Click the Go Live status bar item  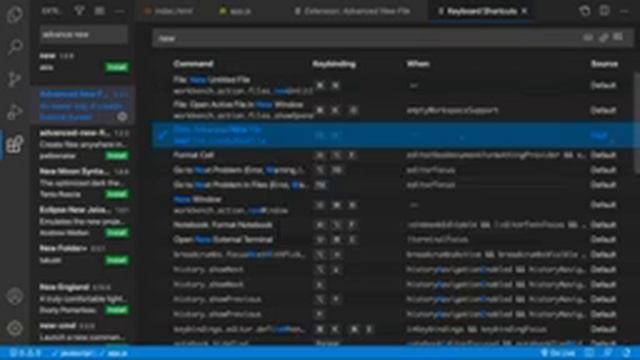click(558, 353)
